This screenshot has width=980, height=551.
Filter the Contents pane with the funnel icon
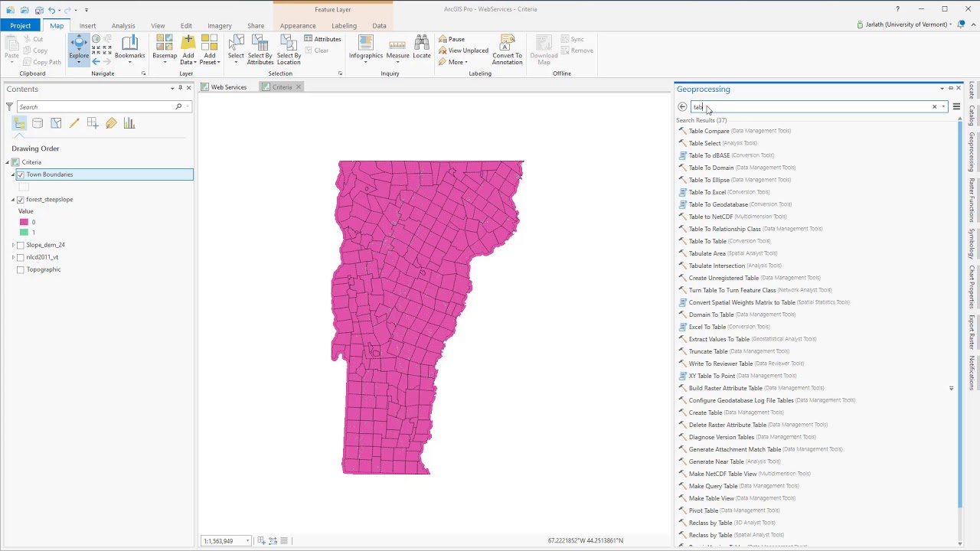click(x=9, y=107)
